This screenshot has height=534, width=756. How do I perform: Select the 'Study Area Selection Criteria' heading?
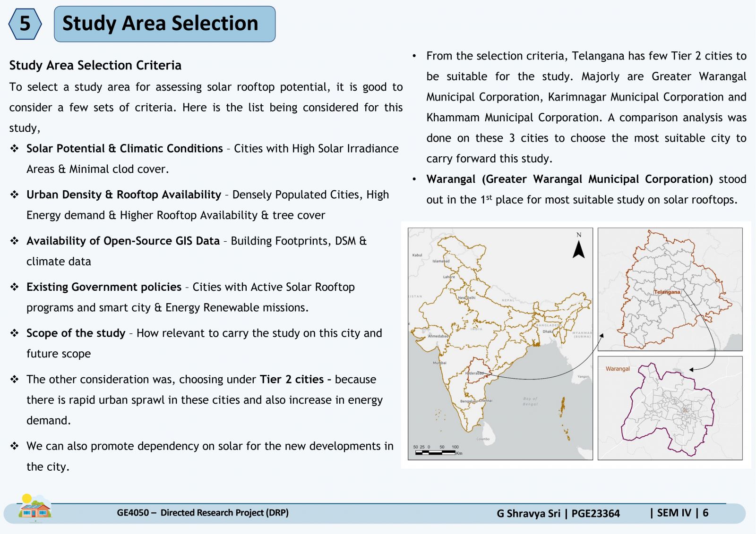point(95,65)
